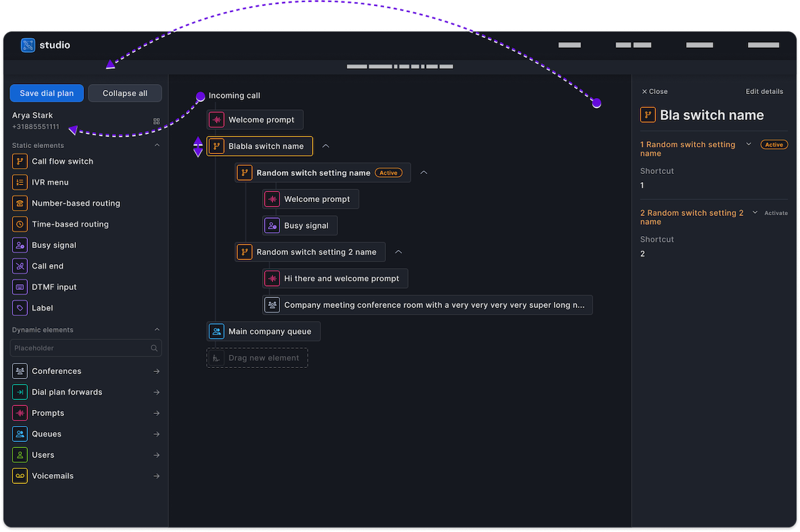Image resolution: width=800 pixels, height=532 pixels.
Task: Click the studio logo icon
Action: 27,45
